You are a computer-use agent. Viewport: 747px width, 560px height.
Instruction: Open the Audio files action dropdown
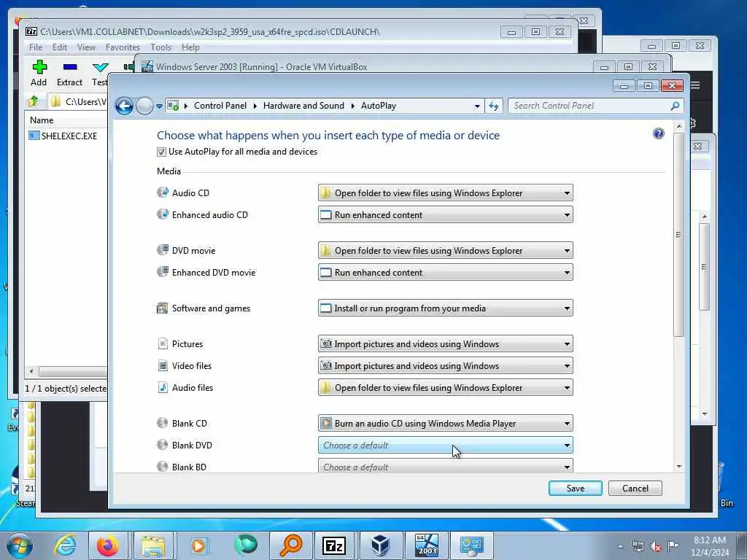point(446,388)
